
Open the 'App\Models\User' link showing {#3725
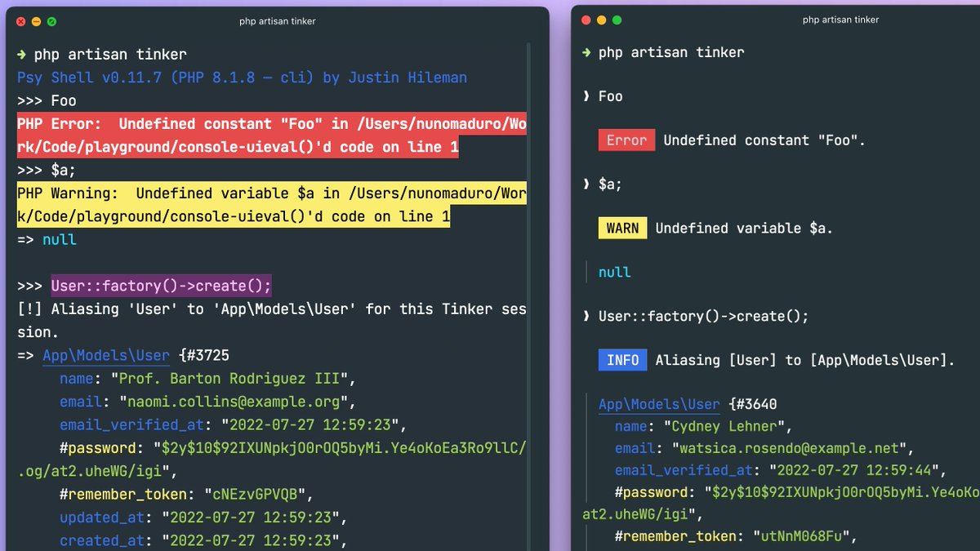pyautogui.click(x=106, y=356)
